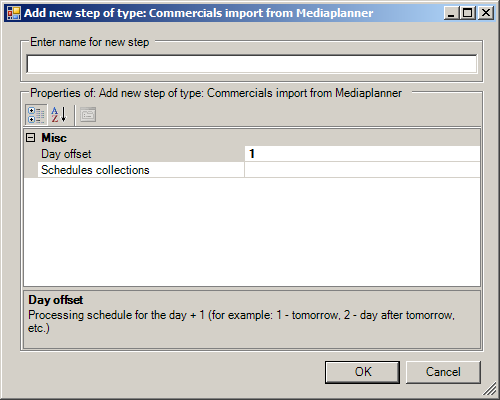The width and height of the screenshot is (500, 400).
Task: Minimize the Add new step dialog
Action: point(451,13)
